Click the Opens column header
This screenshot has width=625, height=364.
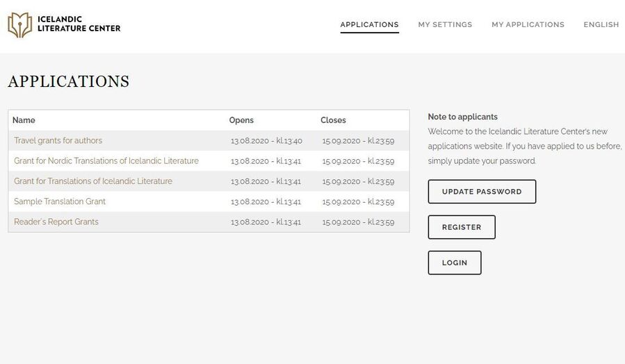(x=241, y=120)
